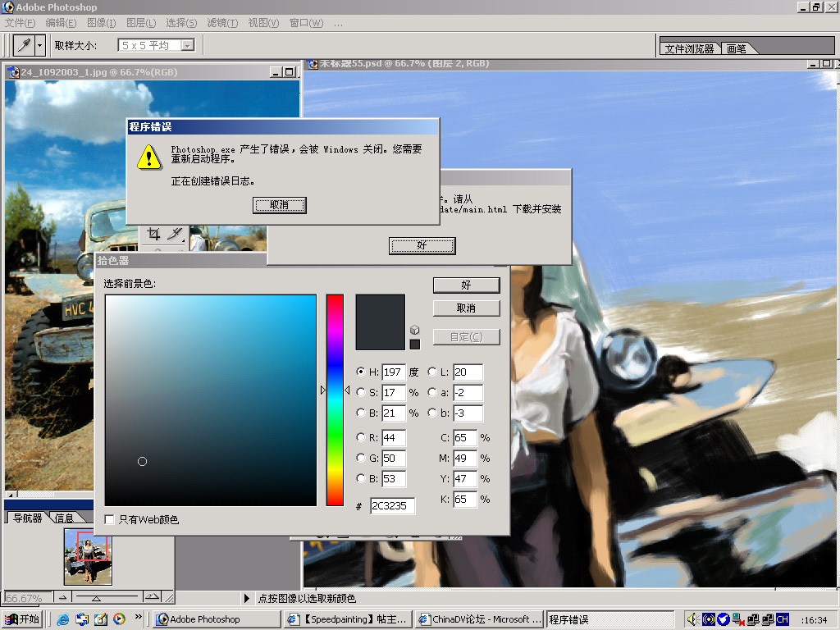This screenshot has width=840, height=630.
Task: Open the 文件 (File) menu
Action: point(20,23)
